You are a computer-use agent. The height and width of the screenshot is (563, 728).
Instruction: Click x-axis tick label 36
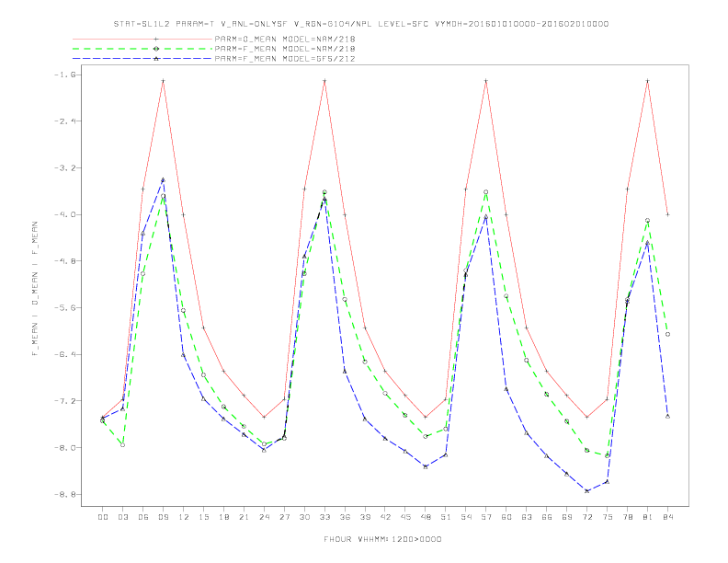point(345,517)
